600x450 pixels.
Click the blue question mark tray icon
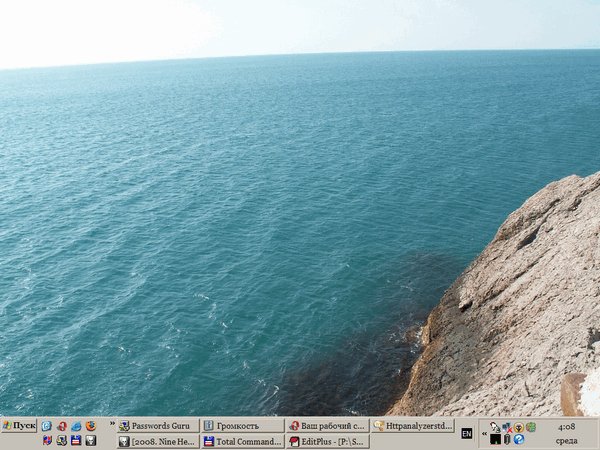point(519,439)
